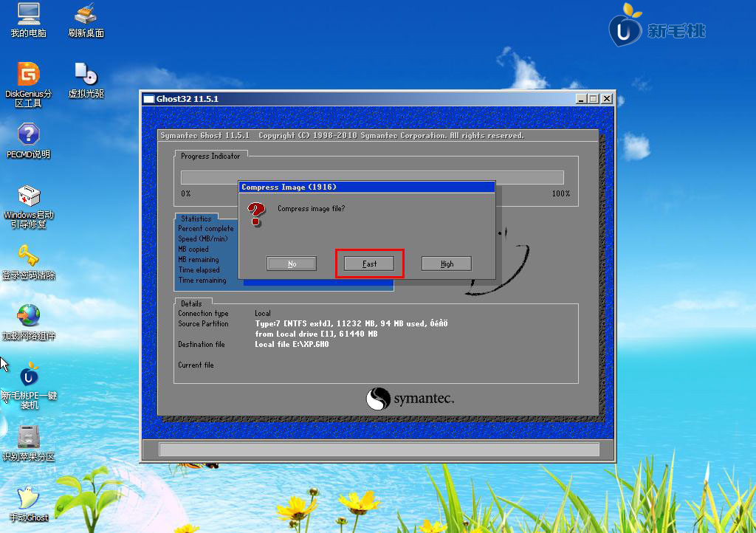Screen dimensions: 756x533
Task: Maximize the Ghost32 window
Action: pyautogui.click(x=594, y=99)
